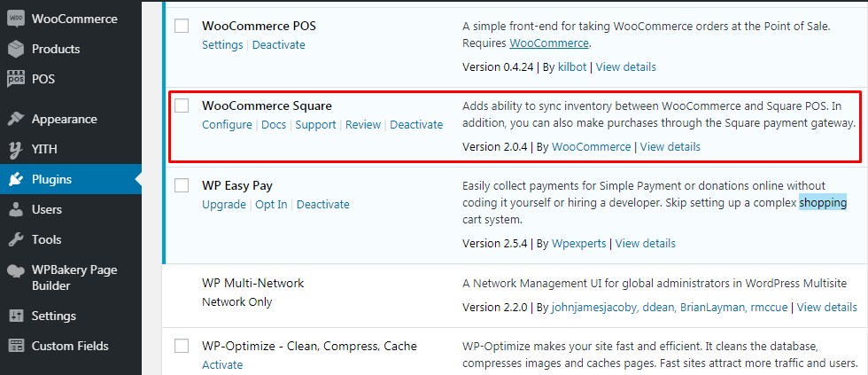868x375 pixels.
Task: Open WooCommerce POS Settings link
Action: tap(222, 45)
